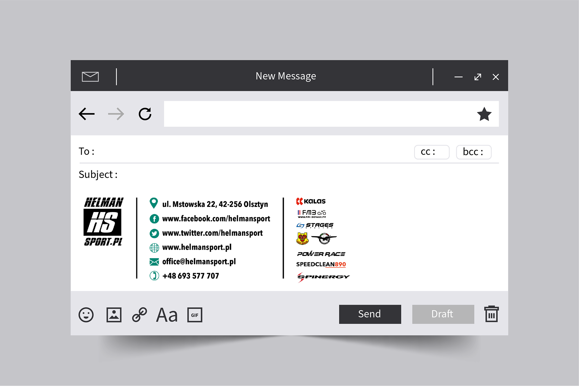579x392 pixels.
Task: Insert a hyperlink with the chain icon
Action: point(140,315)
